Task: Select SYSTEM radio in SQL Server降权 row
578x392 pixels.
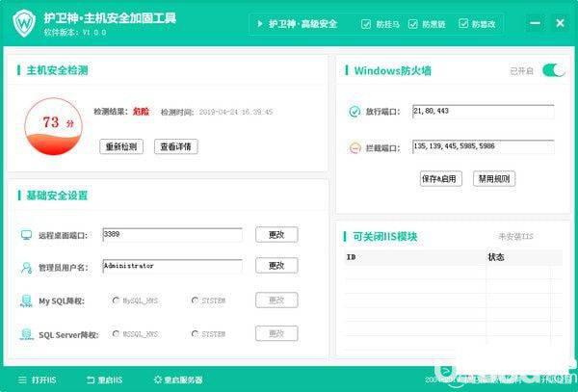Action: click(195, 334)
